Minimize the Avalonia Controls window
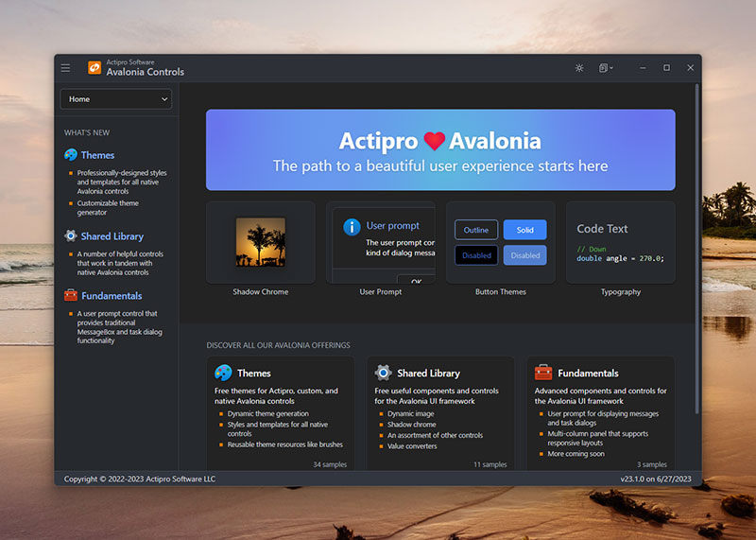The image size is (756, 540). pos(643,68)
